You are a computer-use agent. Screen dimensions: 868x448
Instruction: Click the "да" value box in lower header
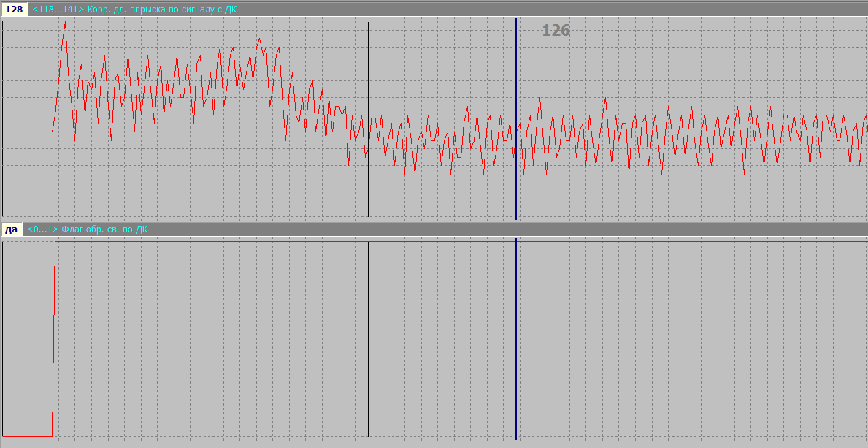tap(11, 229)
